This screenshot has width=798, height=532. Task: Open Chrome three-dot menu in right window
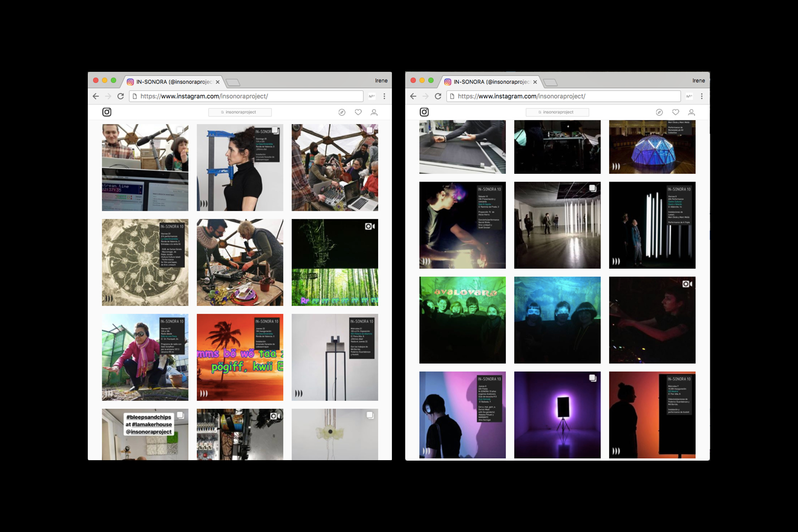tap(702, 96)
